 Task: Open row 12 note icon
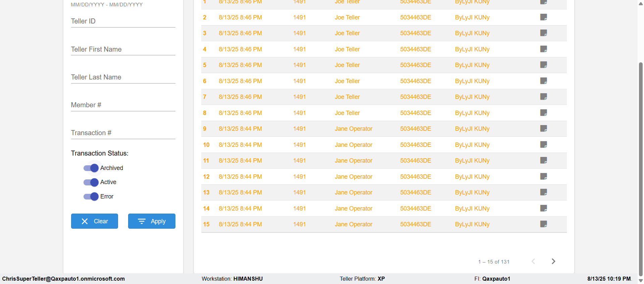543,176
